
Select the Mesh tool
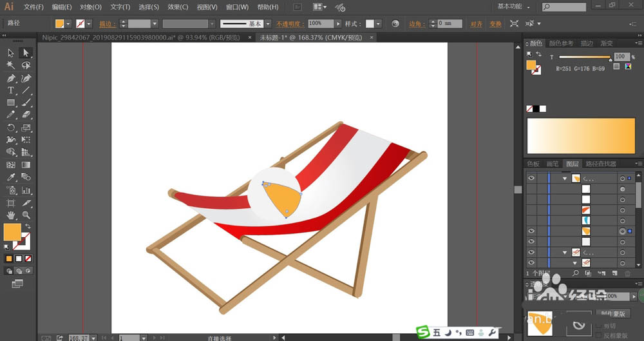(11, 165)
